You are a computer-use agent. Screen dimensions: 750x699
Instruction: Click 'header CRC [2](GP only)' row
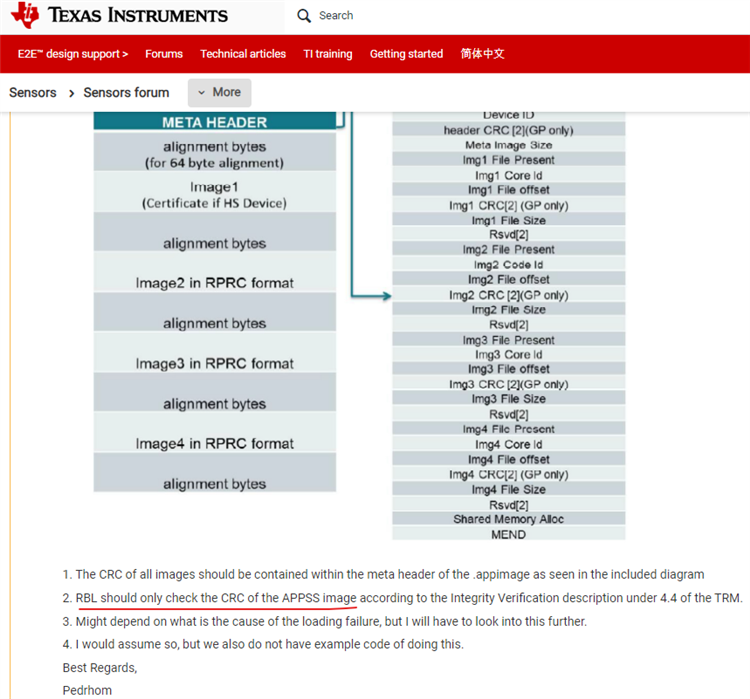pyautogui.click(x=508, y=130)
